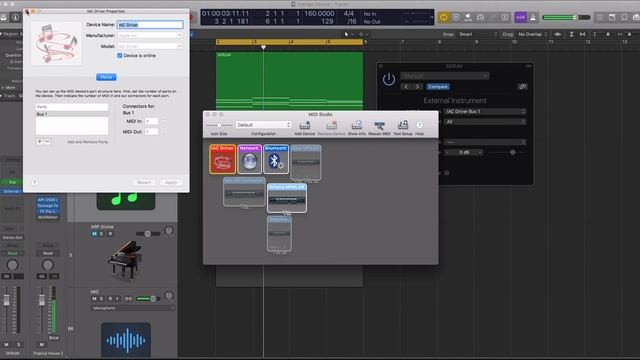
Task: Mute the ARP Divine track
Action: [94, 234]
